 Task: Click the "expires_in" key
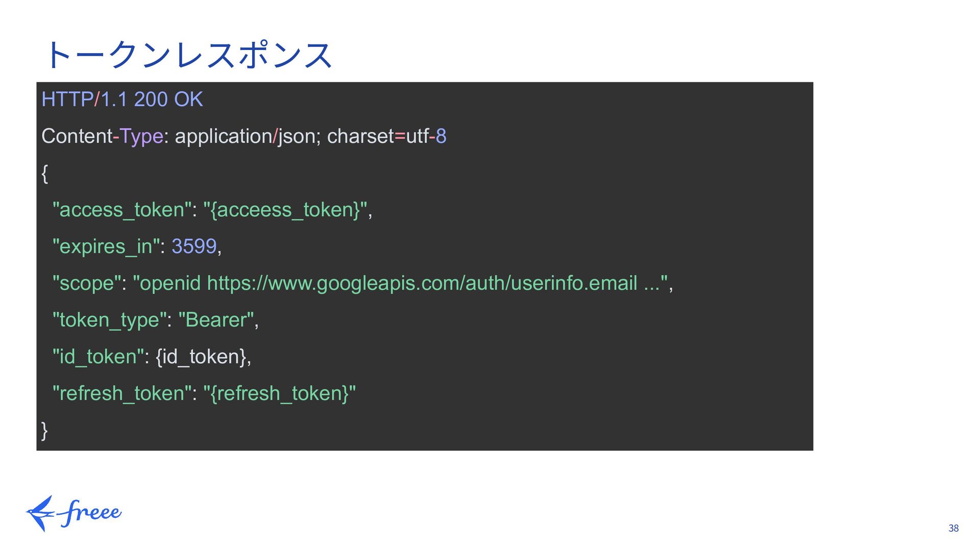pos(106,246)
